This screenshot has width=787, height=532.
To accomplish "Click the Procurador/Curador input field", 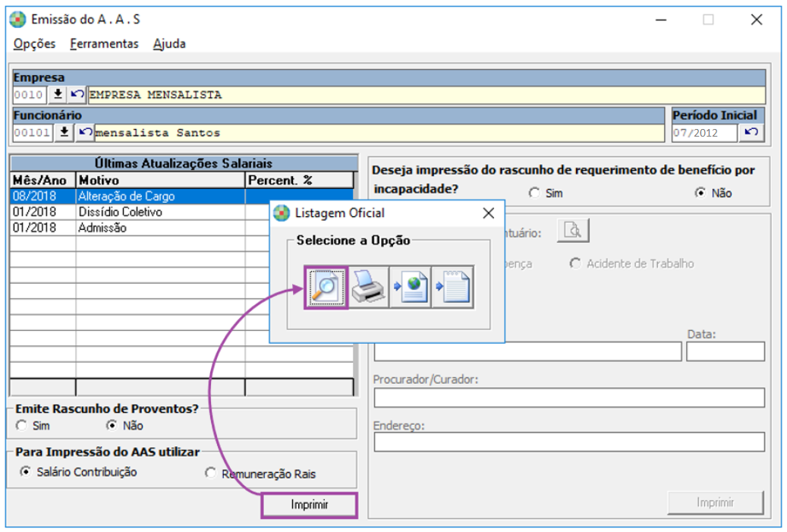I will pyautogui.click(x=569, y=398).
